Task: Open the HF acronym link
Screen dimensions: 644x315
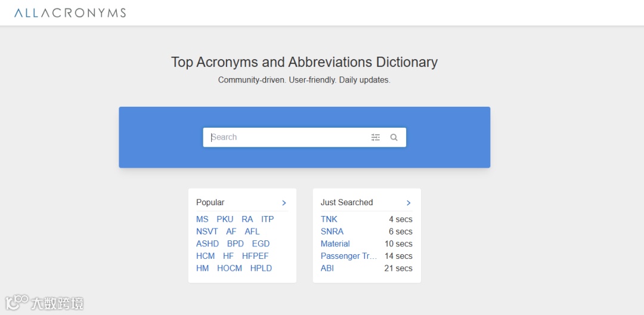Action: pos(228,257)
